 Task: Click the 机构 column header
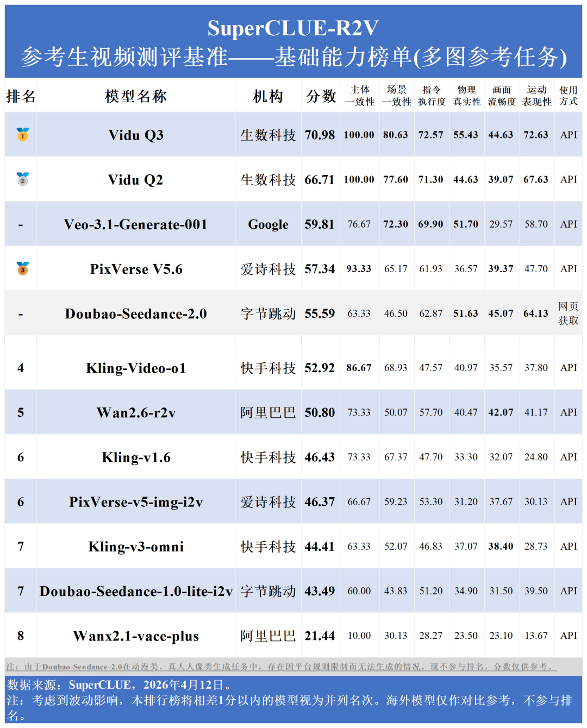pos(268,96)
